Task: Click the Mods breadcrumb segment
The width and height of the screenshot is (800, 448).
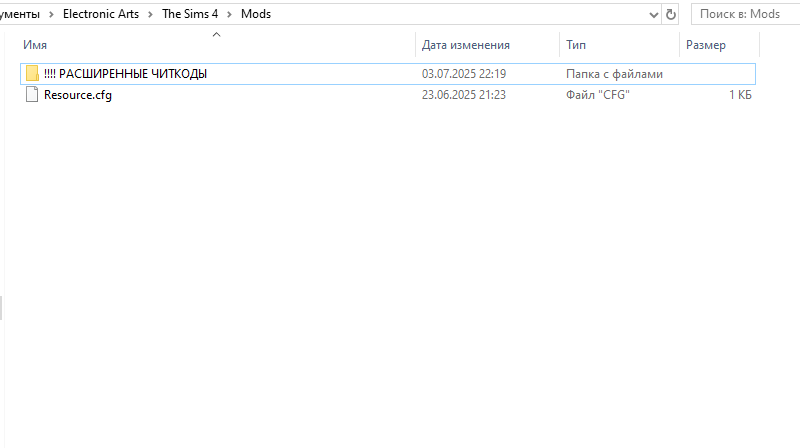Action: tap(256, 14)
